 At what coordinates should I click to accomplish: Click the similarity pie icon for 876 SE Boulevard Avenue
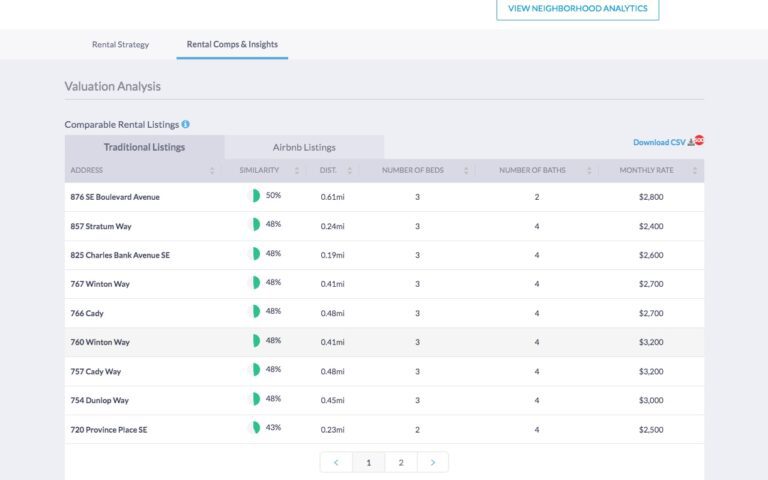[x=255, y=196]
